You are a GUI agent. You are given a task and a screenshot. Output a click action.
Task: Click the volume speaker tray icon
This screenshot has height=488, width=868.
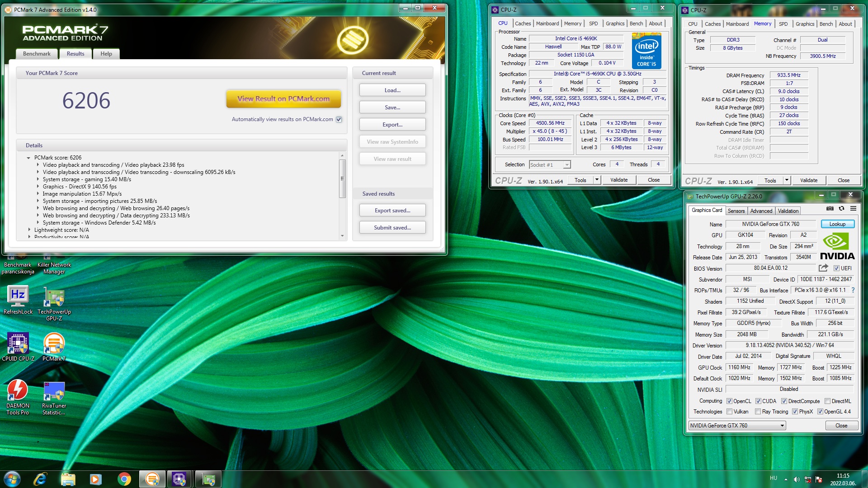click(797, 479)
